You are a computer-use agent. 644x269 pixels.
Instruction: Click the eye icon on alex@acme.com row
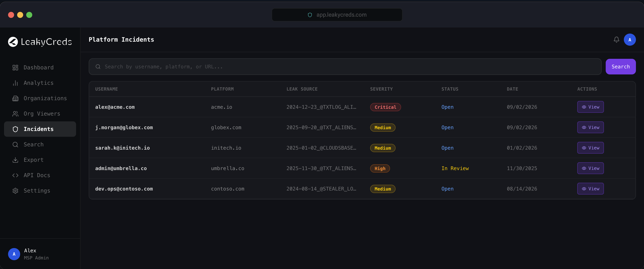click(x=584, y=107)
